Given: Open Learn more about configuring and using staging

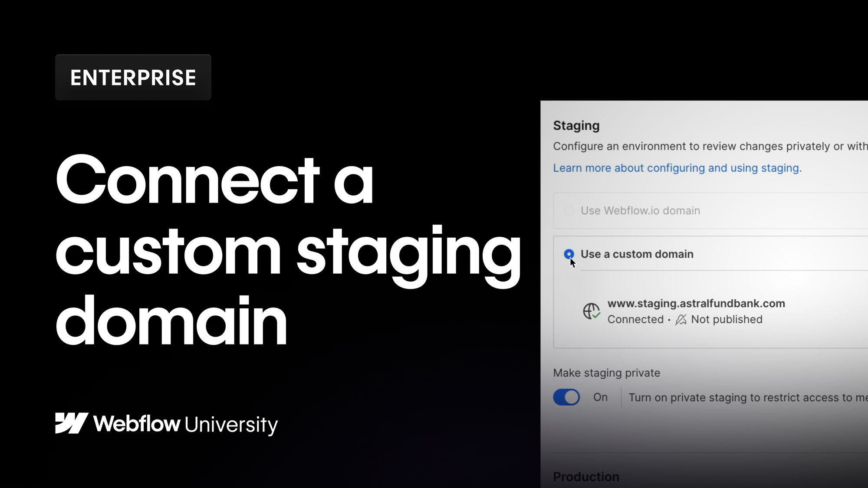Looking at the screenshot, I should point(677,168).
